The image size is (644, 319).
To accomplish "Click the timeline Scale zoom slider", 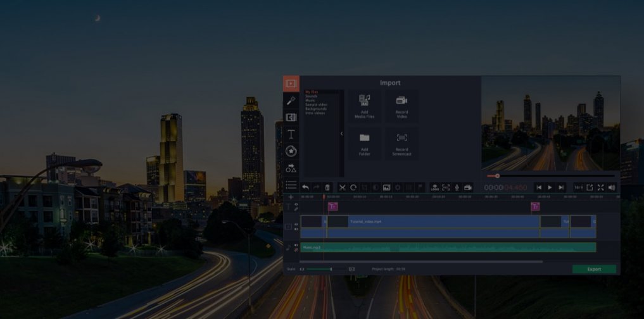I will tap(320, 269).
